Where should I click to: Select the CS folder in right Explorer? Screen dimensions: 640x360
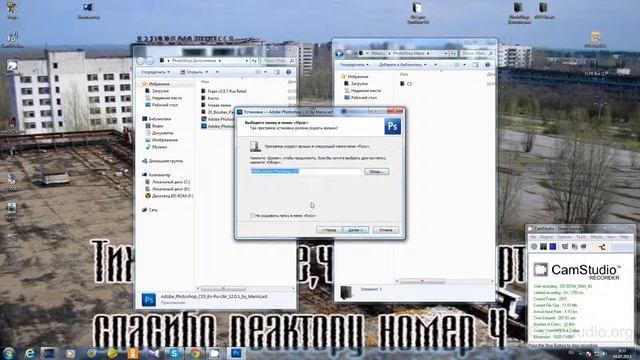point(406,84)
